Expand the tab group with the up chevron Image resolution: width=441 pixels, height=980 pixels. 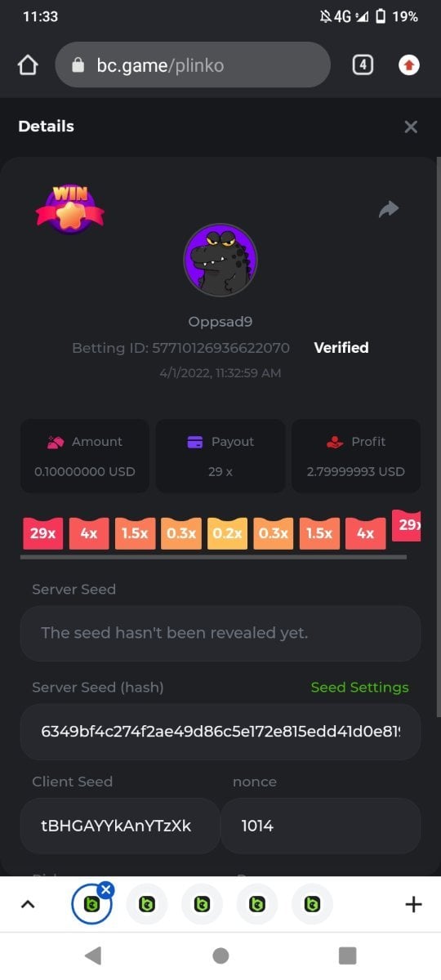point(28,904)
